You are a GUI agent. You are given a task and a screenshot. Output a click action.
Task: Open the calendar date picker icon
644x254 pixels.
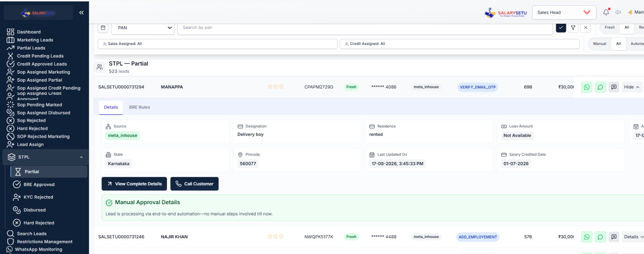(x=103, y=28)
